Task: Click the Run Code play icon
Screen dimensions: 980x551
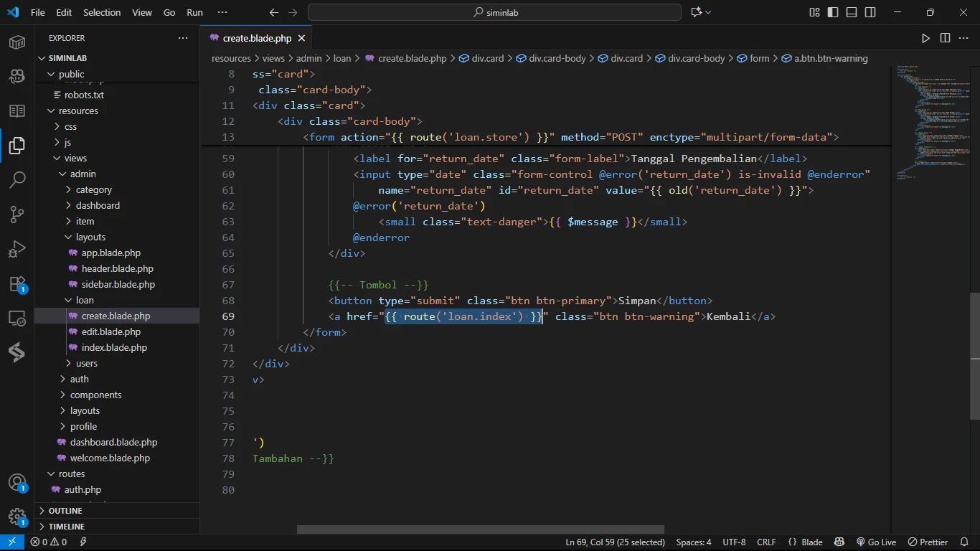Action: point(925,38)
